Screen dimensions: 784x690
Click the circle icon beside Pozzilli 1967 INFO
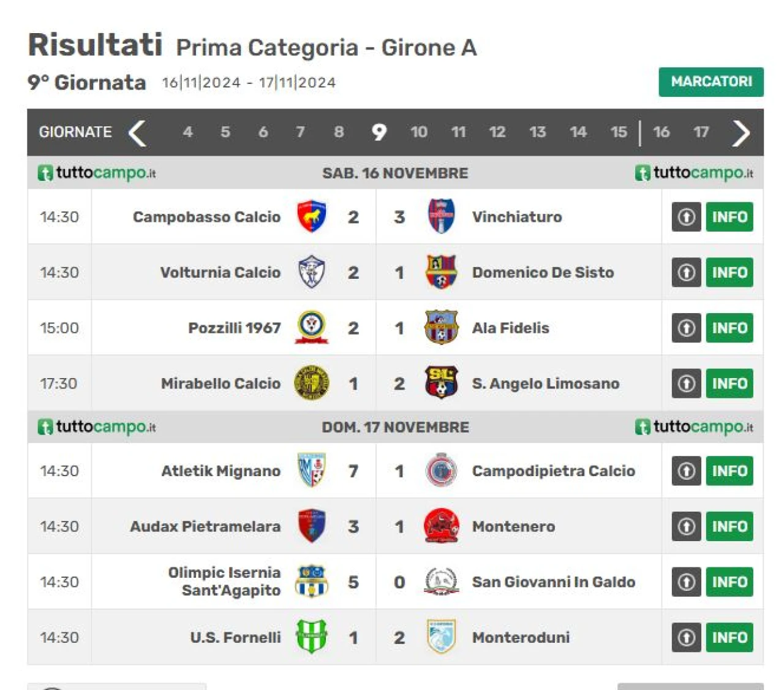[687, 328]
